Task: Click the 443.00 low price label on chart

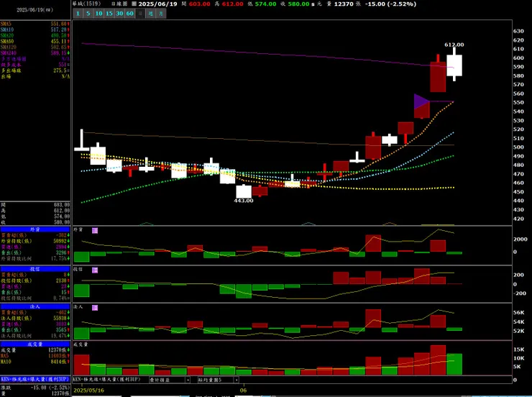Action: 244,201
